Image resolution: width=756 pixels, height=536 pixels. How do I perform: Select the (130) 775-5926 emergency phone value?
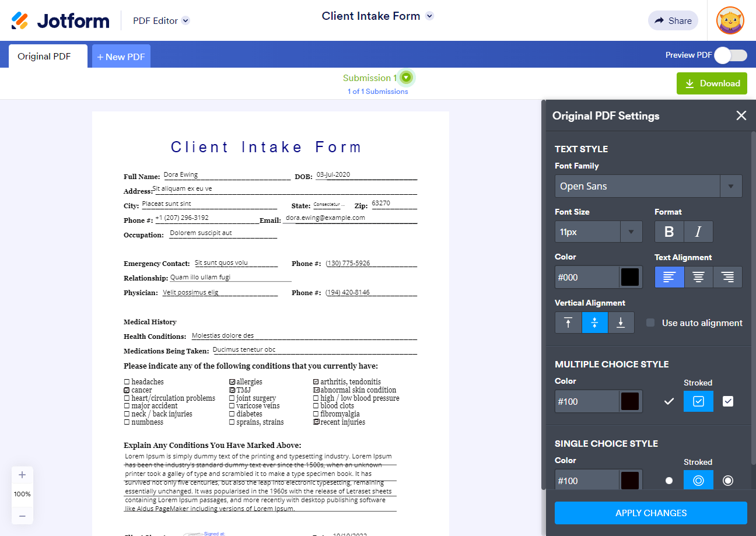[348, 263]
